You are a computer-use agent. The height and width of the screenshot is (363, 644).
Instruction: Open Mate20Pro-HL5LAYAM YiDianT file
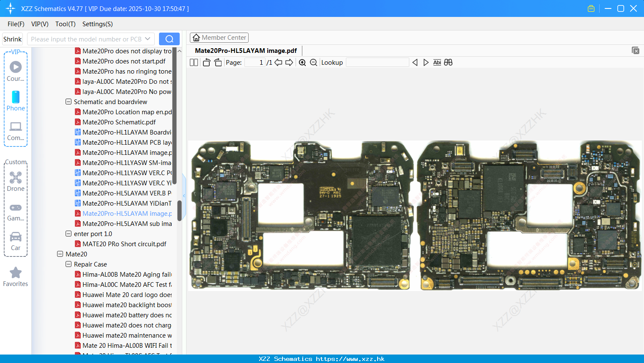pyautogui.click(x=123, y=203)
